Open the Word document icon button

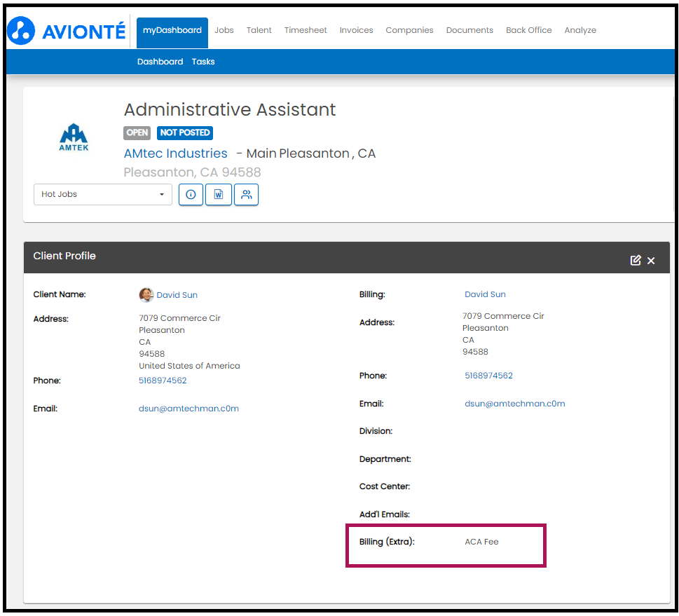218,195
